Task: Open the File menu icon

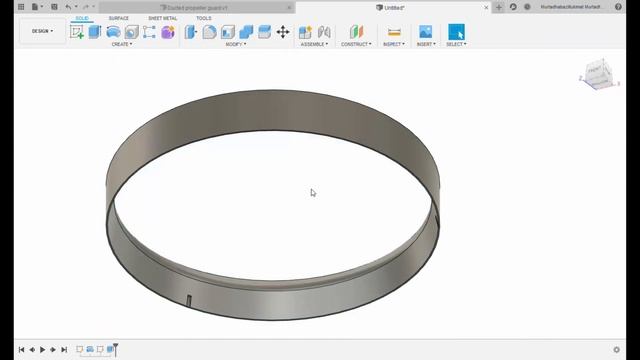Action: (36, 7)
